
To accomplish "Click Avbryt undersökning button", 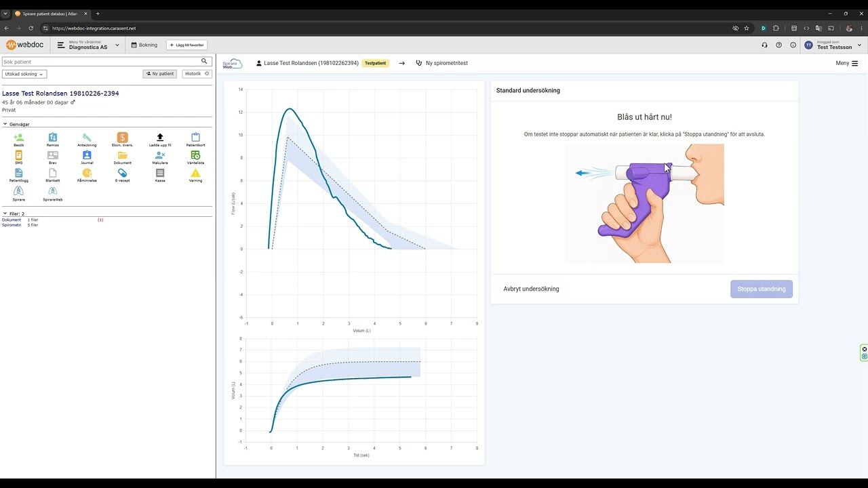I will pyautogui.click(x=531, y=289).
